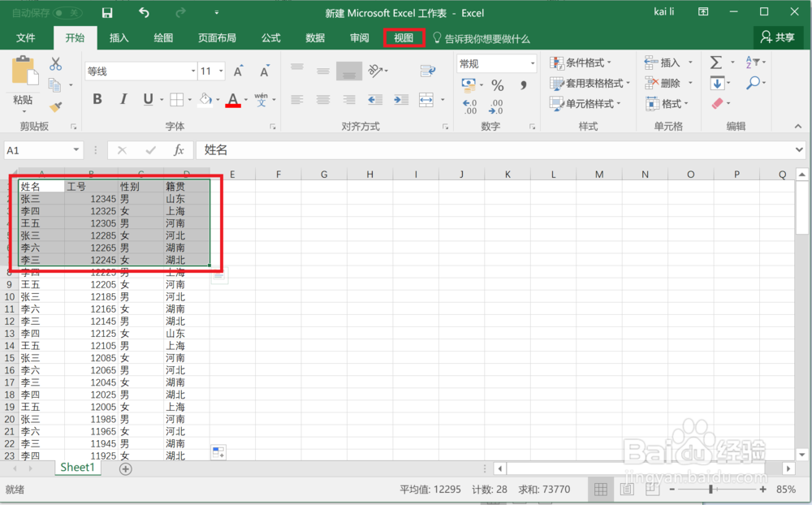Toggle Wrap Text
This screenshot has height=505, width=812.
428,71
